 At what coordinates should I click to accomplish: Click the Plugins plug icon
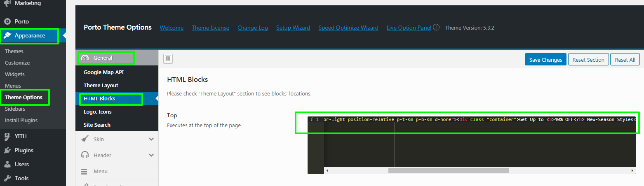click(x=7, y=150)
